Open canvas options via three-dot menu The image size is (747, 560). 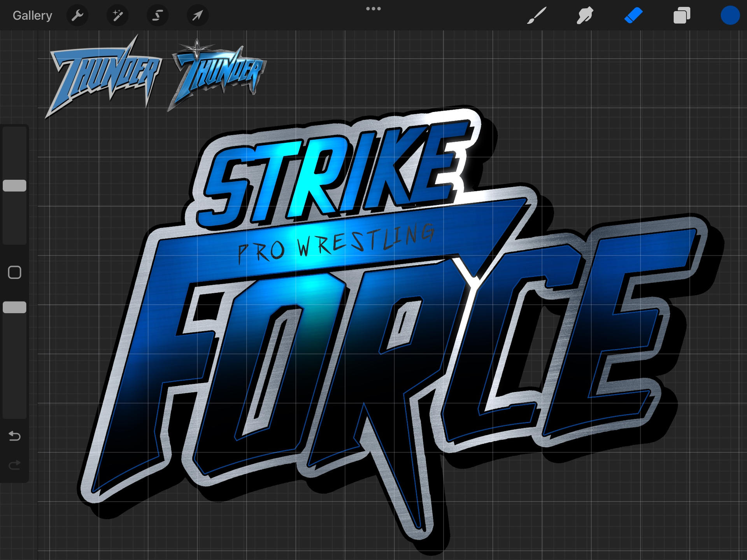pos(373,8)
